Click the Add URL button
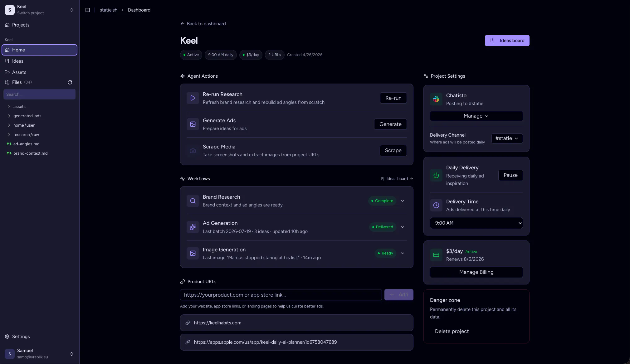The width and height of the screenshot is (630, 364). click(399, 295)
